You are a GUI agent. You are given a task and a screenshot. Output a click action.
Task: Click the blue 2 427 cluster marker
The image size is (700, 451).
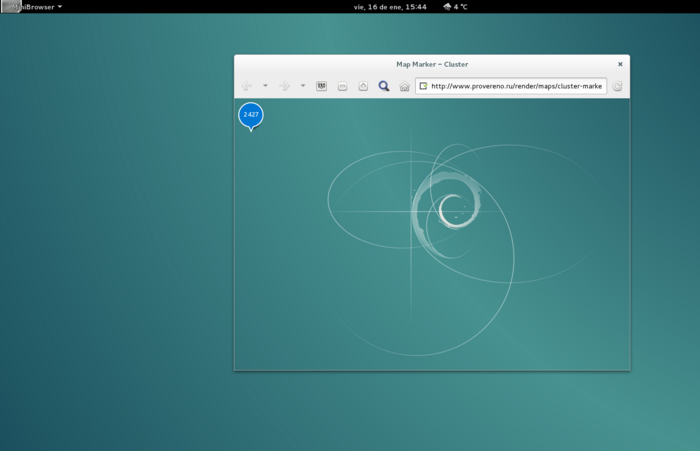(x=251, y=115)
